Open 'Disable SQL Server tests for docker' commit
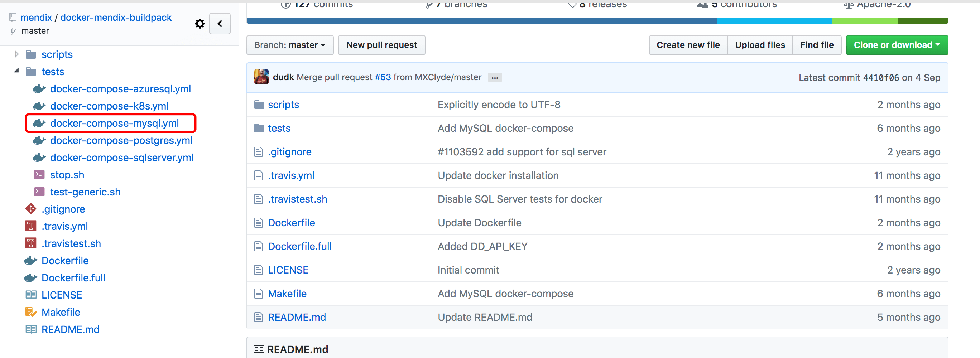Image resolution: width=980 pixels, height=358 pixels. tap(520, 199)
